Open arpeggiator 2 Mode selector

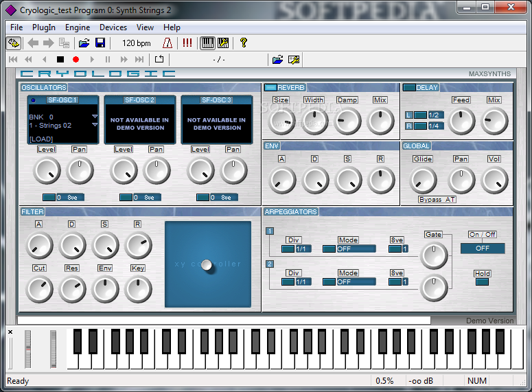pos(349,281)
